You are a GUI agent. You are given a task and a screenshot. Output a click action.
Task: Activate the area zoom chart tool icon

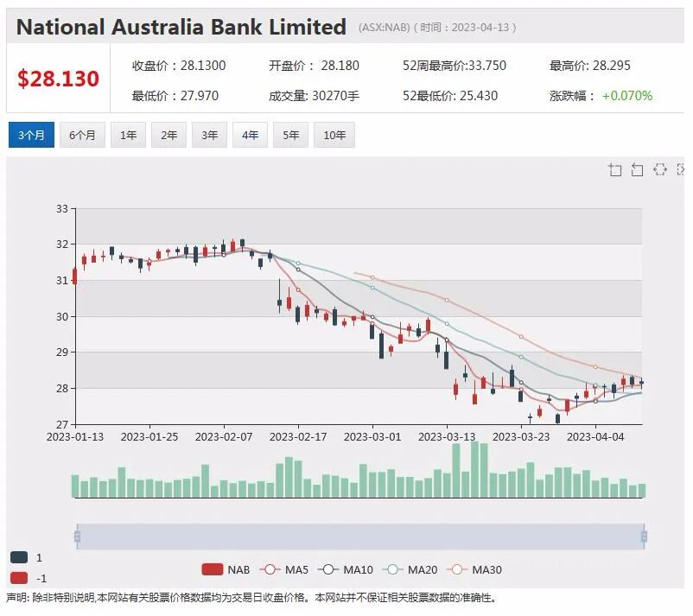[x=614, y=169]
